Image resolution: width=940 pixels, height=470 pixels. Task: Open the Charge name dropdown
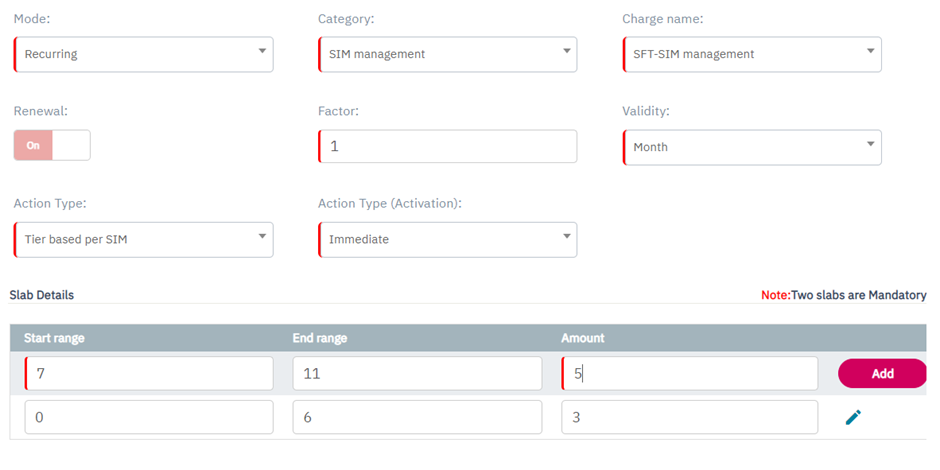[x=752, y=54]
